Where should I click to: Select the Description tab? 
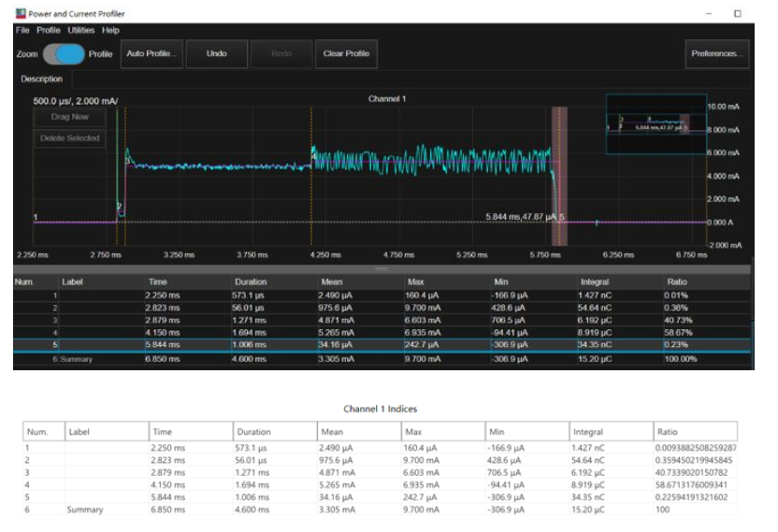tap(41, 79)
